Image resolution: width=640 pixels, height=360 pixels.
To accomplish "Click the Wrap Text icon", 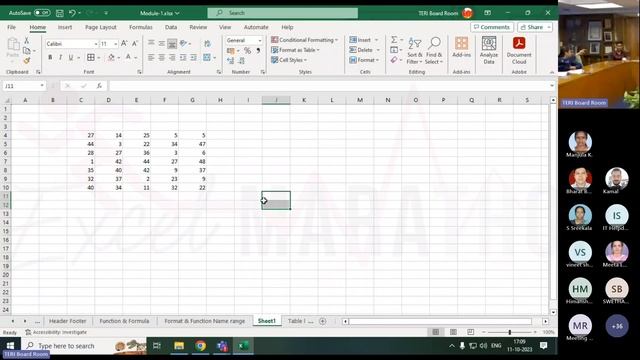I will tap(207, 44).
